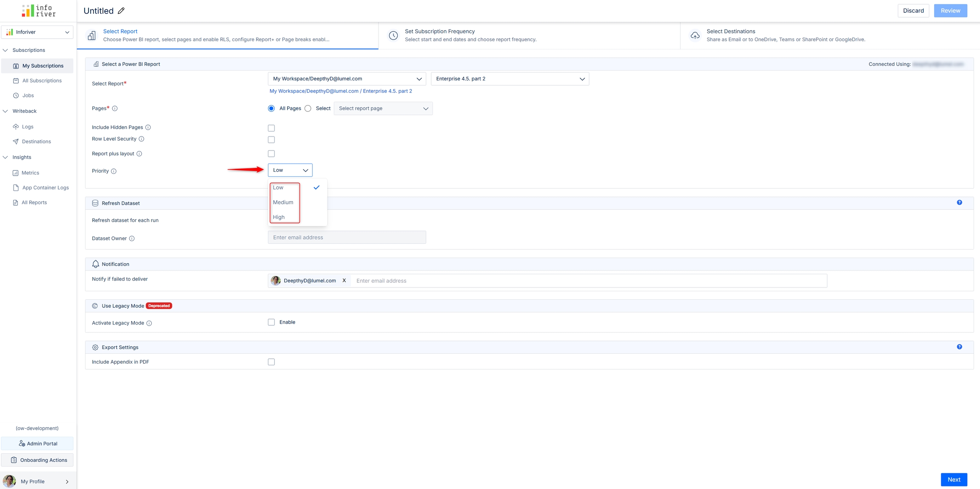This screenshot has height=489, width=980.
Task: Collapse the Subscriptions sidebar section
Action: [6, 50]
